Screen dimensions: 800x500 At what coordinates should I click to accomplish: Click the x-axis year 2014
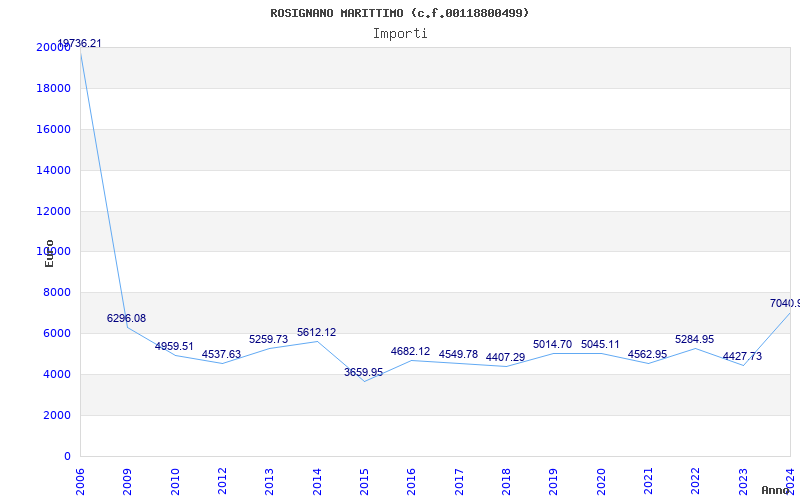click(317, 481)
